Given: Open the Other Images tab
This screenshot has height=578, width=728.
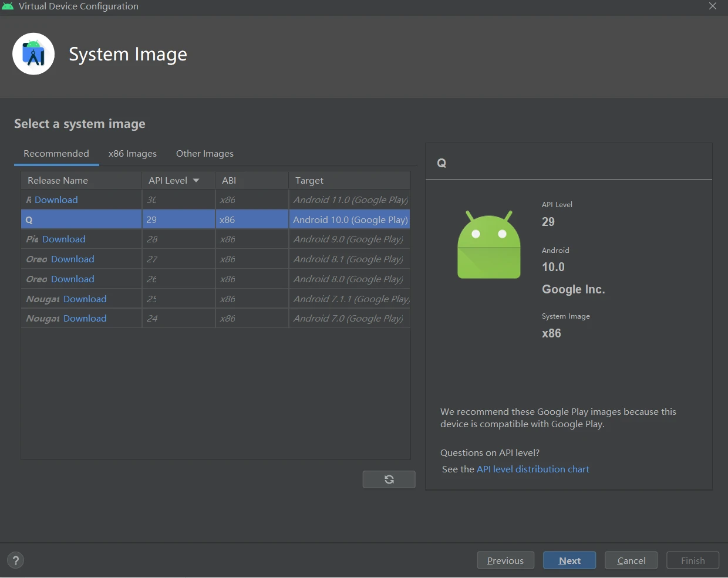Looking at the screenshot, I should pos(204,153).
